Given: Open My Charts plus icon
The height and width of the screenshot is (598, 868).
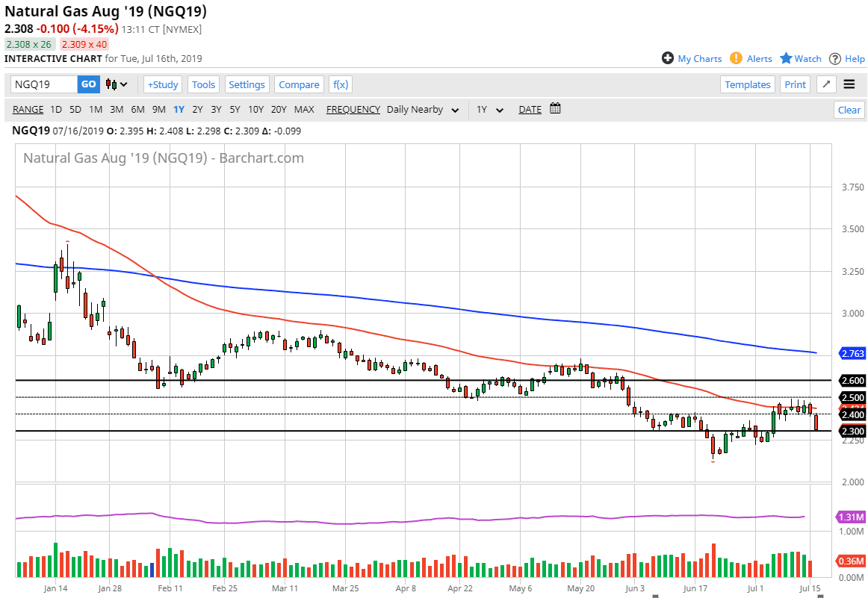Looking at the screenshot, I should (x=668, y=58).
